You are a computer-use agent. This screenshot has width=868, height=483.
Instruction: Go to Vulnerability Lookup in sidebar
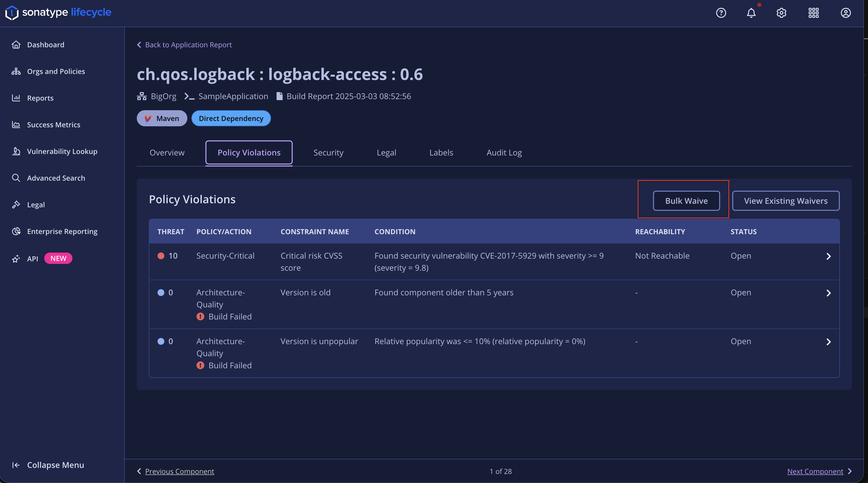click(x=62, y=151)
